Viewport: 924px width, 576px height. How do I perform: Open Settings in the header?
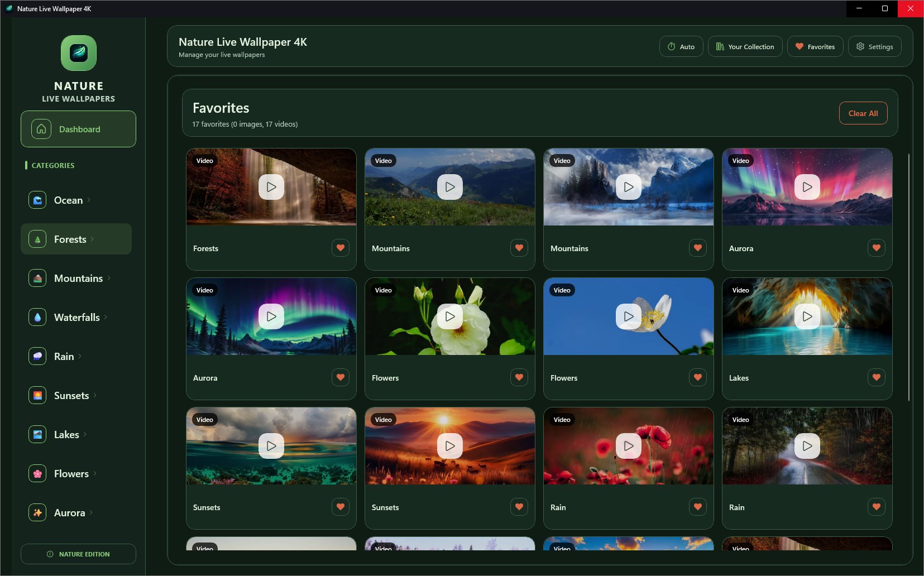click(874, 46)
